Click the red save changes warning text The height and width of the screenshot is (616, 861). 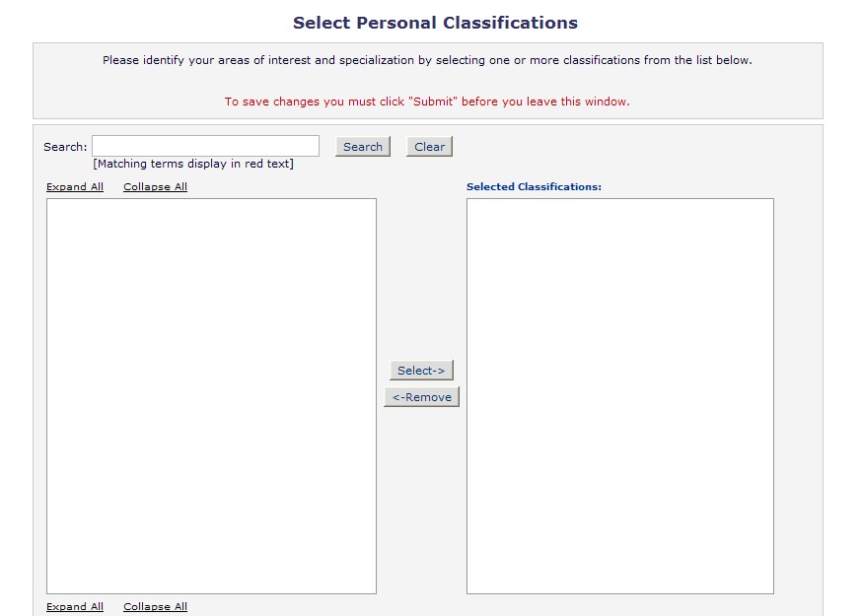[x=427, y=102]
